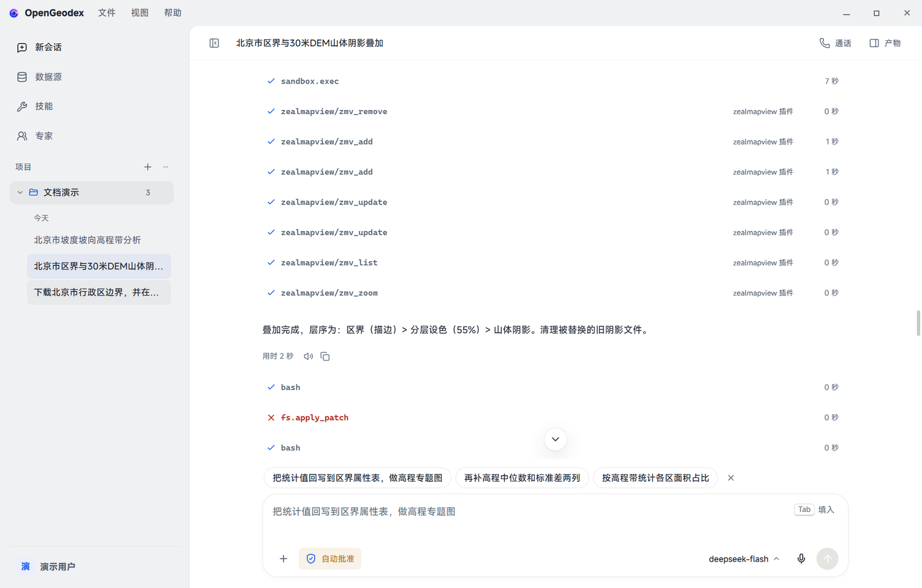Choose suggestion 再补高程中位数和标准差两列

pyautogui.click(x=522, y=478)
